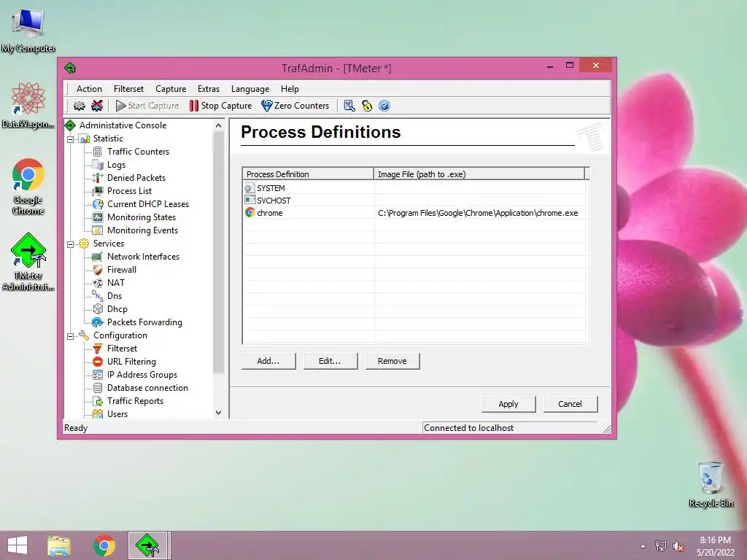
Task: Select Administative Console root node
Action: (123, 125)
